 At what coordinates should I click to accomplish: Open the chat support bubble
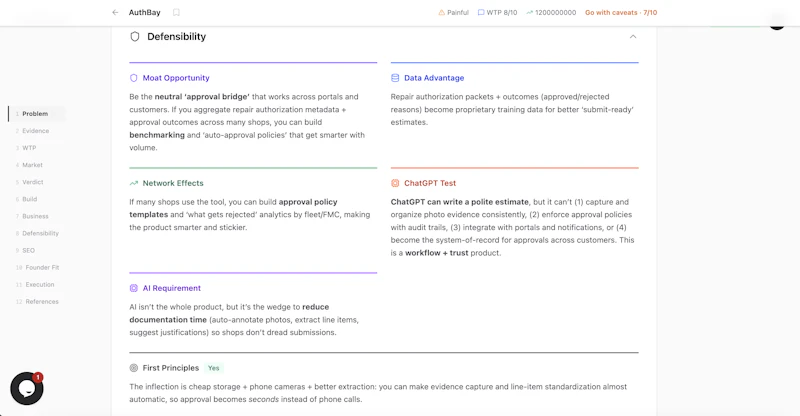coord(27,388)
